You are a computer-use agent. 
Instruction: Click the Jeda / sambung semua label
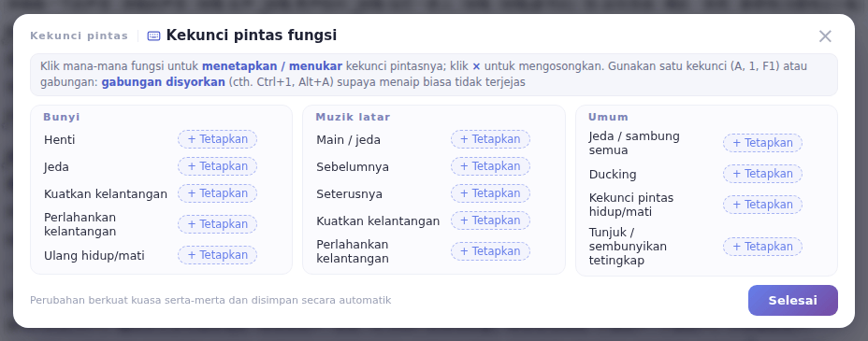(x=634, y=143)
